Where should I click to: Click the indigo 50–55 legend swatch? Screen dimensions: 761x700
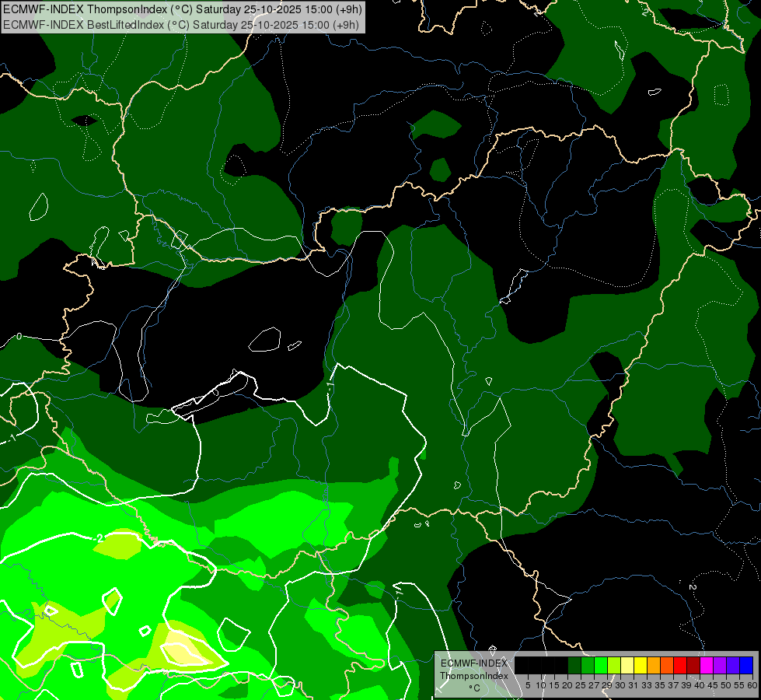(x=733, y=665)
